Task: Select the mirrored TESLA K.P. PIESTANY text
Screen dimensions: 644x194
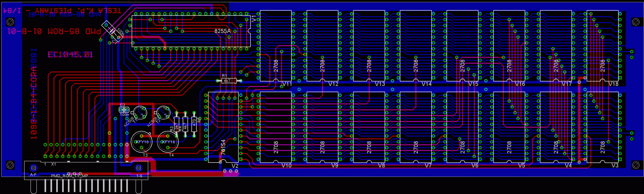Action: point(63,10)
